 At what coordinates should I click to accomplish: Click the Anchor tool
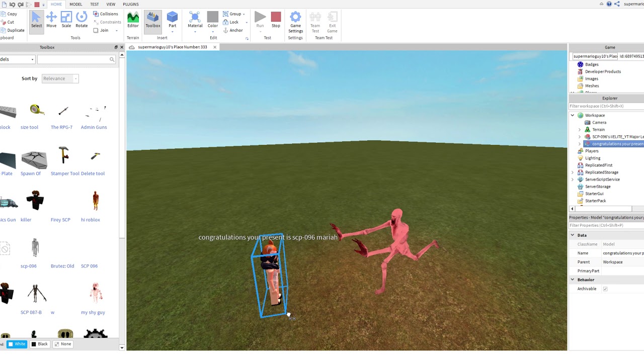(x=233, y=30)
